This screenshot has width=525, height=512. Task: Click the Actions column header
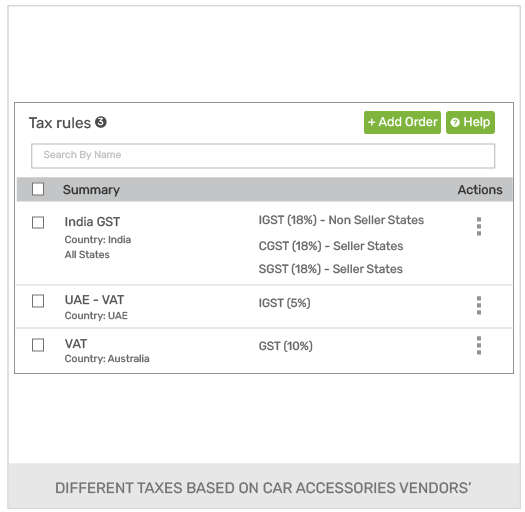(x=480, y=190)
